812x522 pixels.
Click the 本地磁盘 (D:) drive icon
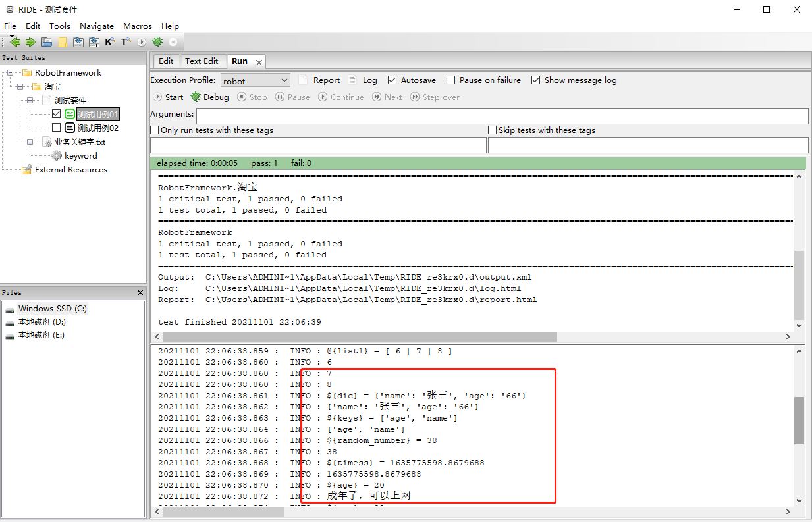point(10,323)
